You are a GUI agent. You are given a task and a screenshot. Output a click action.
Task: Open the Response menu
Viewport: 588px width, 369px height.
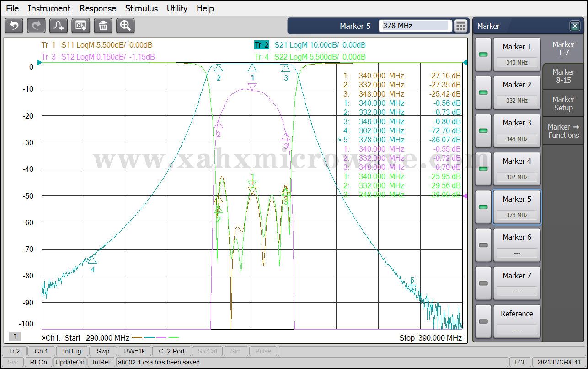[98, 8]
